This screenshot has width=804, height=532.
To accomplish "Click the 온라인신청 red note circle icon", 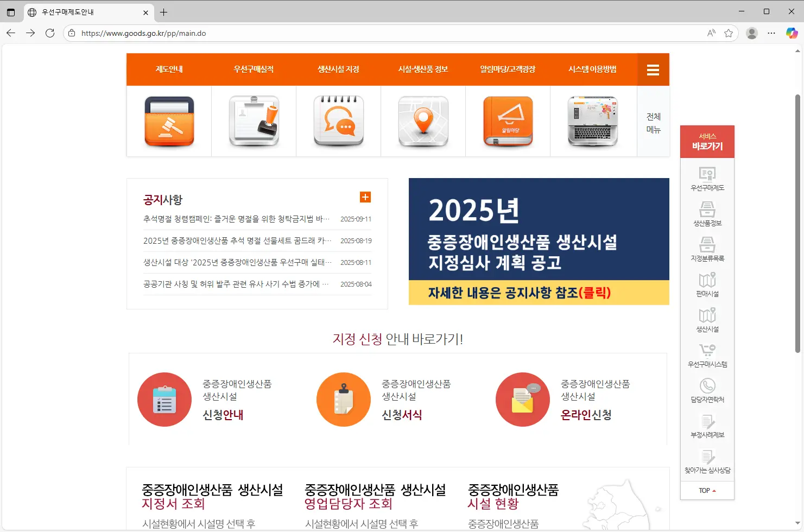I will [x=523, y=400].
